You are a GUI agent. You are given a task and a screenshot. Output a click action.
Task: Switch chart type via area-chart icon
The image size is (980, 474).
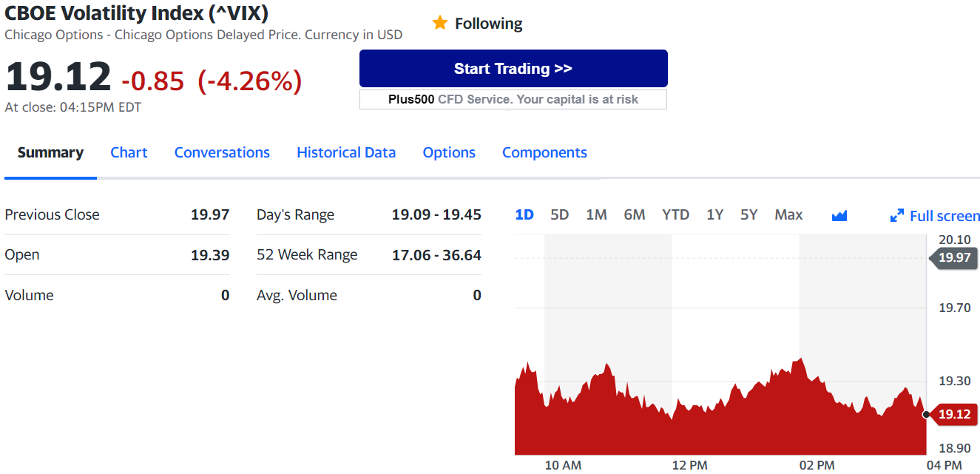click(839, 215)
